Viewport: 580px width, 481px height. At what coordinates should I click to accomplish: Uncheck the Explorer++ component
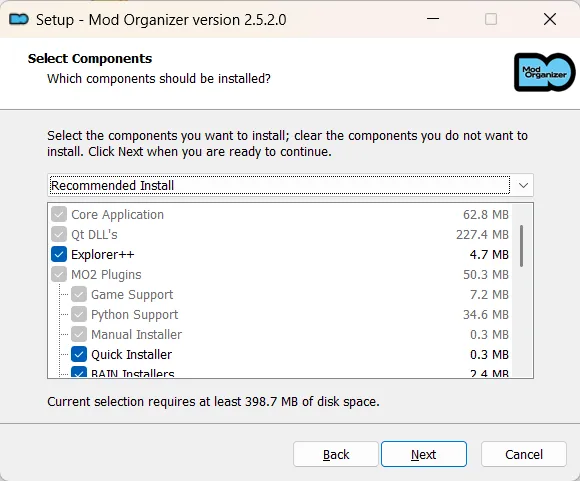tap(59, 254)
